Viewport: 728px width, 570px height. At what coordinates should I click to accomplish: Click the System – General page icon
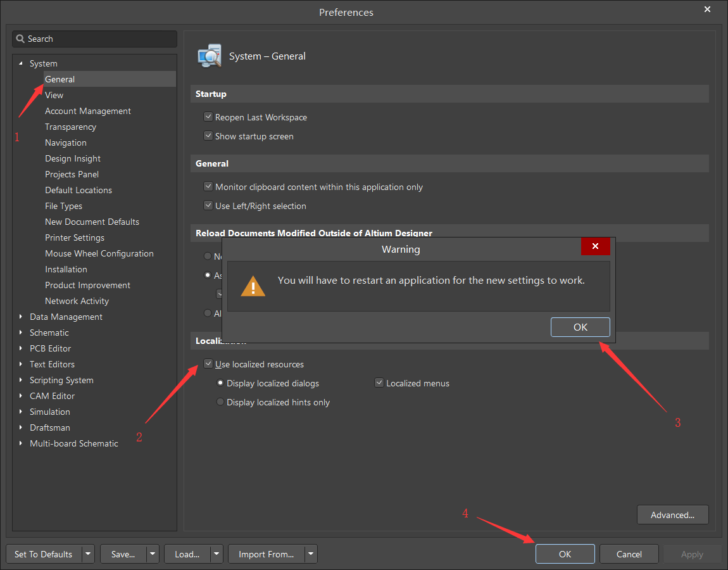pyautogui.click(x=210, y=56)
